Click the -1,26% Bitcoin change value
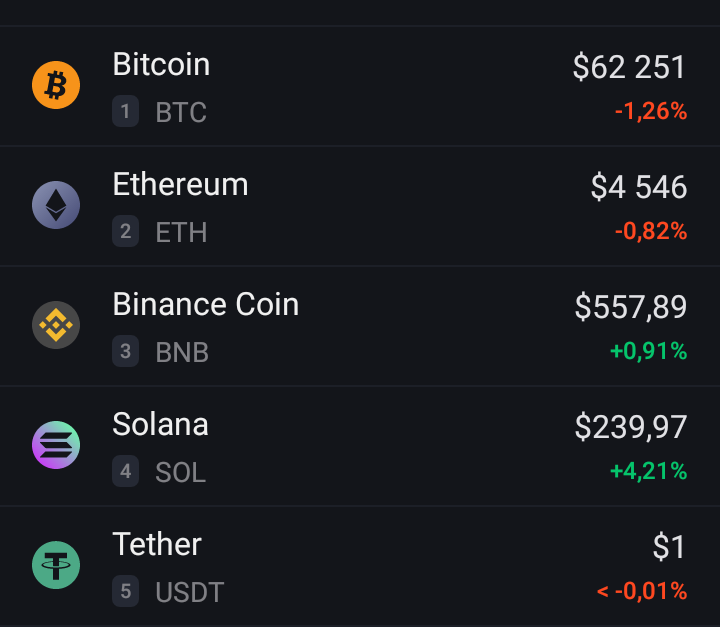This screenshot has width=720, height=627. pos(651,111)
